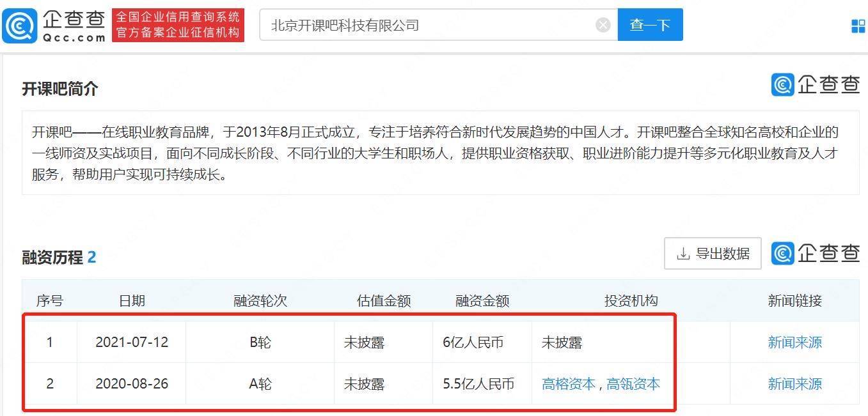Click the 融资历程 section heading
868x416 pixels.
[x=52, y=258]
